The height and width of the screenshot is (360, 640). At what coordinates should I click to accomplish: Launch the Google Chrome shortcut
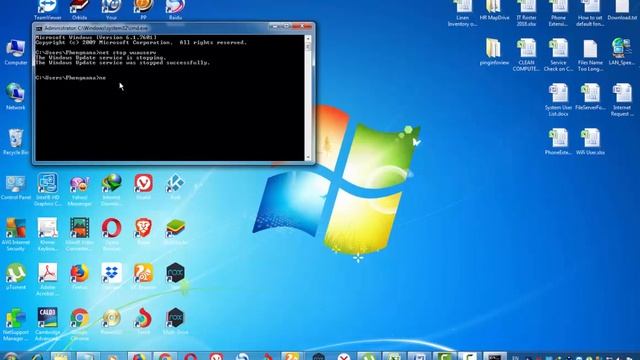pyautogui.click(x=80, y=323)
